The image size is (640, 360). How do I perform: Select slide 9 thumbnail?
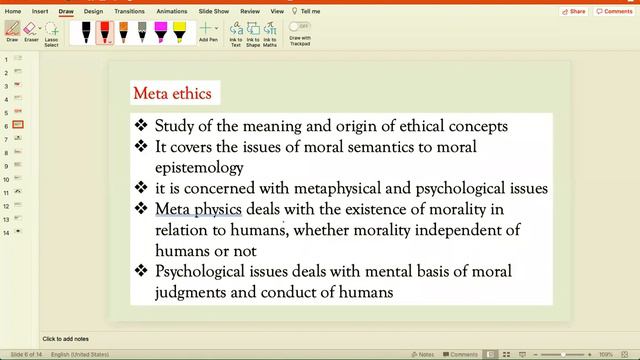coord(18,164)
